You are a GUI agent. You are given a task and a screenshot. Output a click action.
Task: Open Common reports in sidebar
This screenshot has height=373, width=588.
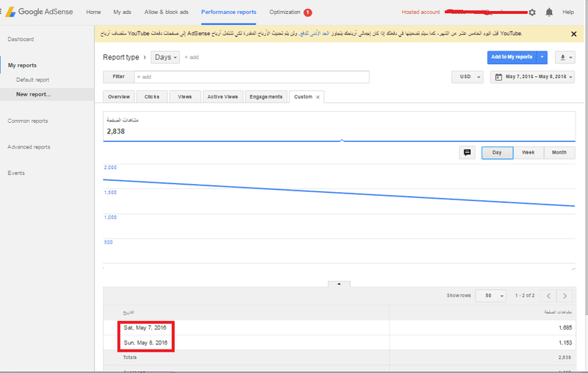[x=28, y=121]
